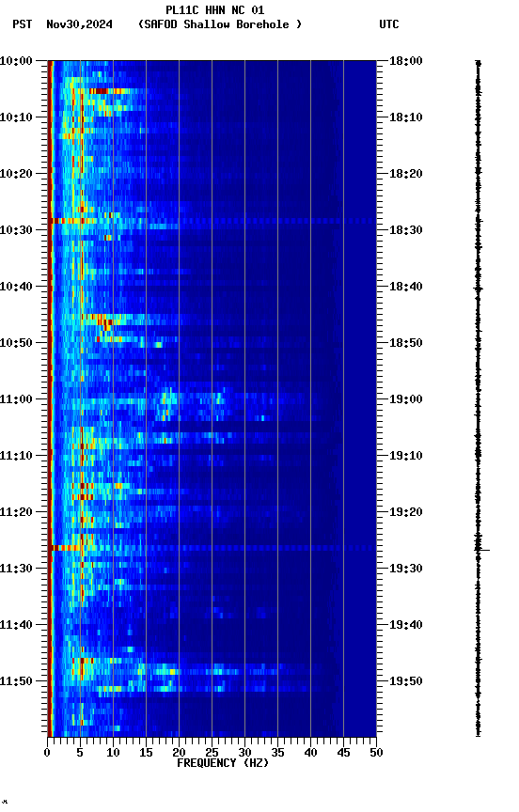Click the 25 Hz frequency tick label
The height and width of the screenshot is (812, 519).
pyautogui.click(x=212, y=754)
